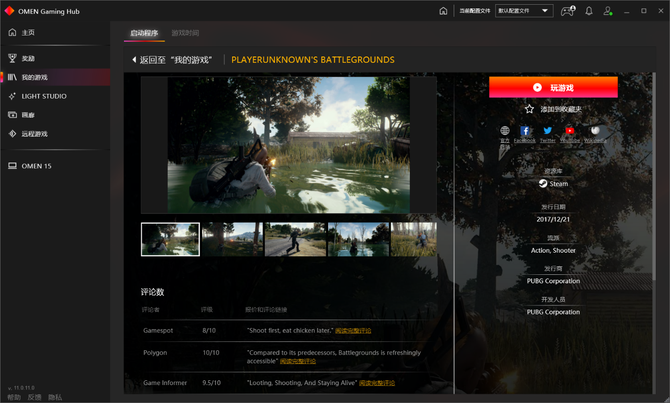Select the first screenshot thumbnail
Viewport: 670px width, 403px height.
pyautogui.click(x=170, y=239)
